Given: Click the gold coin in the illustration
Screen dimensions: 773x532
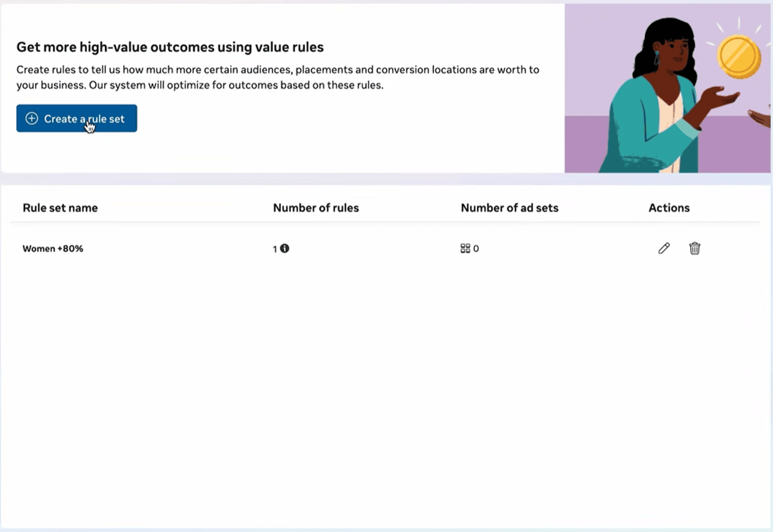Looking at the screenshot, I should [x=739, y=57].
